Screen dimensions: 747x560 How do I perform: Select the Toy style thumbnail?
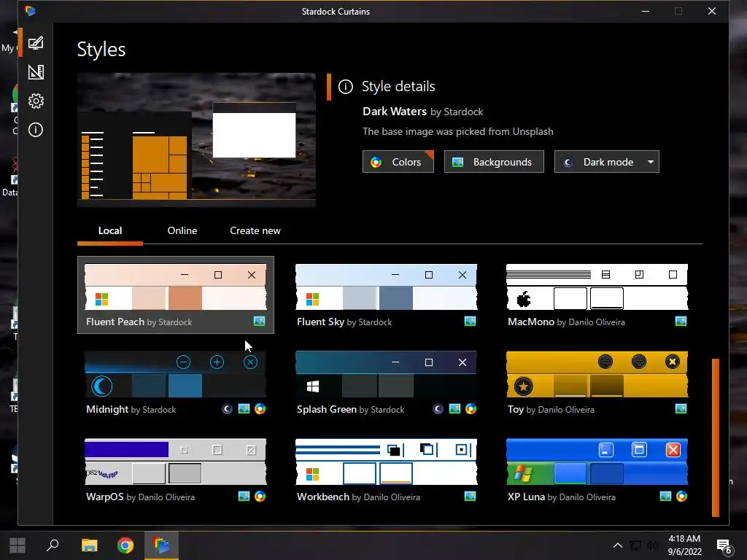[597, 374]
